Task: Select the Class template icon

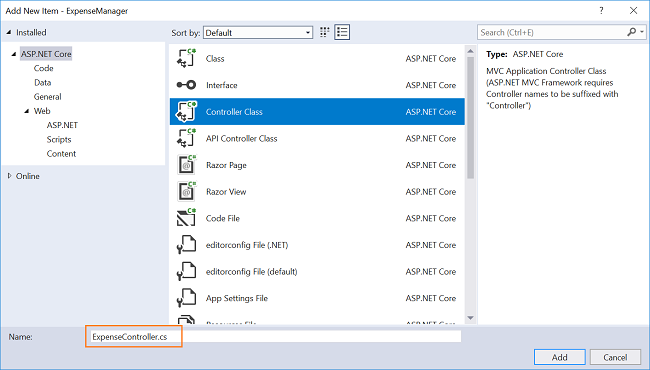Action: (186, 58)
